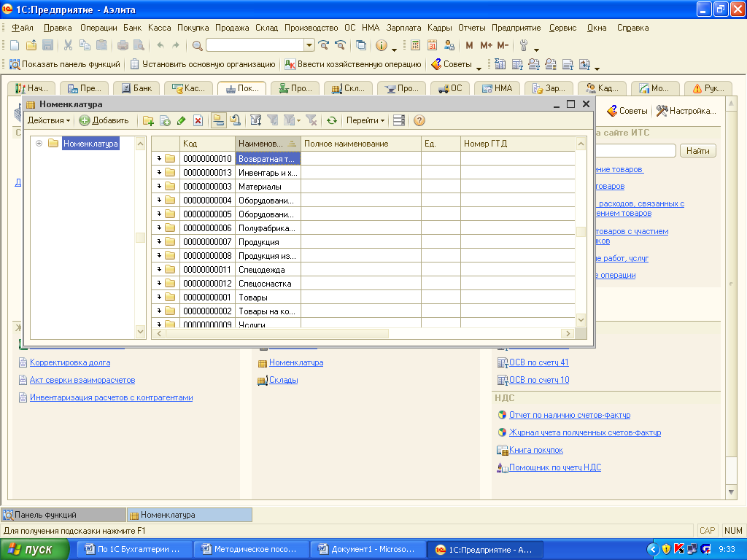Viewport: 747px width, 560px height.
Task: Open the overflow arrow after Советы toolbar button
Action: point(479,68)
